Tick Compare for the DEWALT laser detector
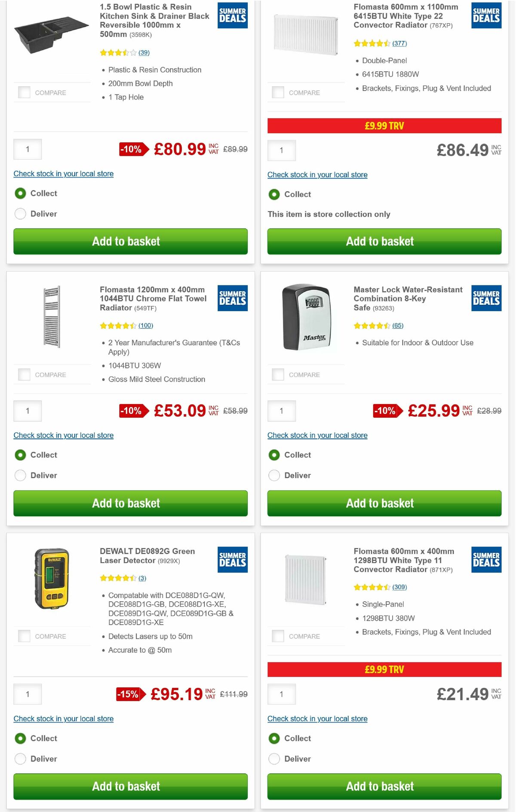Screen dimensions: 516x812 click(x=24, y=636)
